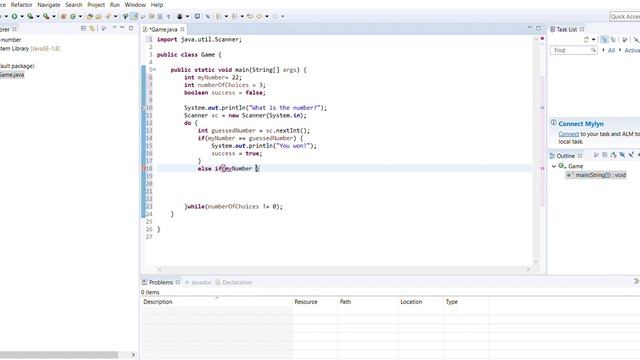The height and width of the screenshot is (360, 640).
Task: Open the New Java Class dropdown arrow
Action: [x=80, y=16]
